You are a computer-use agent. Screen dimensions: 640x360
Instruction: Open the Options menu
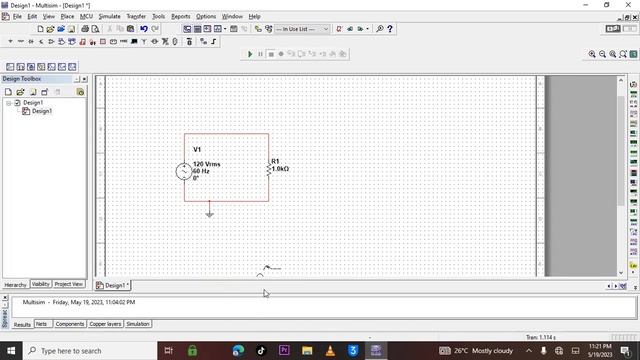pyautogui.click(x=206, y=17)
